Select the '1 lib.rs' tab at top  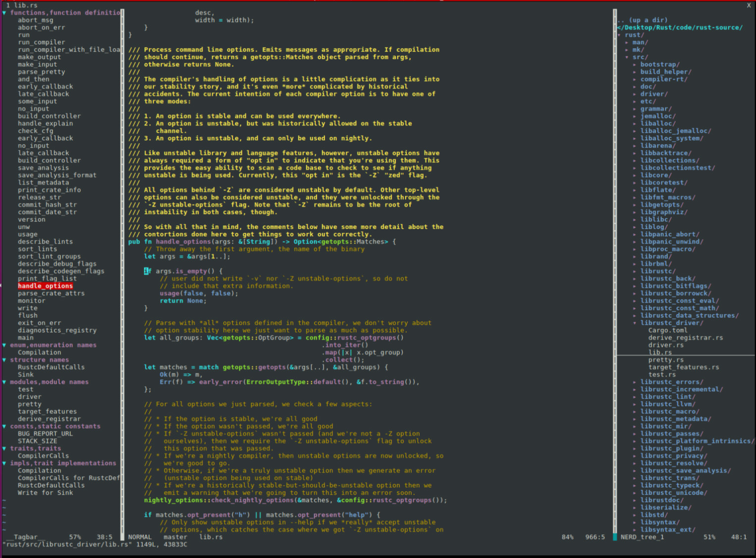22,5
